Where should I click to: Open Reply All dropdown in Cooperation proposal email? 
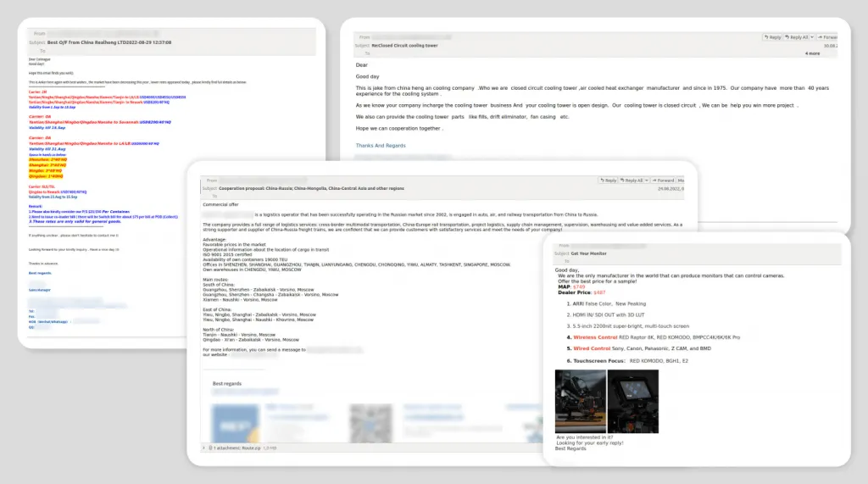click(x=648, y=181)
